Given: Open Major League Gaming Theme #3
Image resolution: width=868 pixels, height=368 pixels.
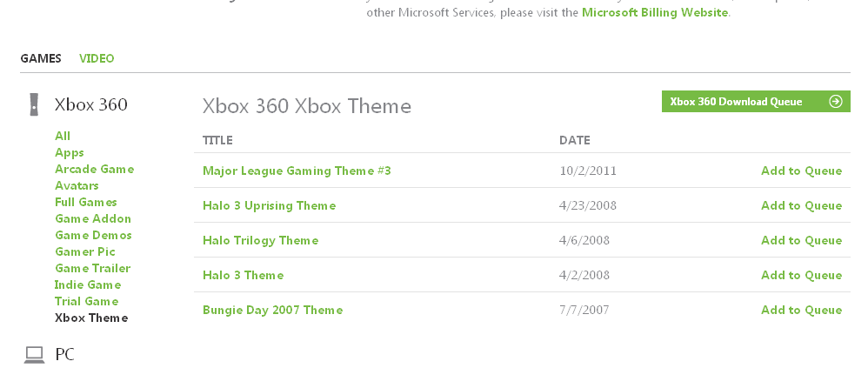Looking at the screenshot, I should pyautogui.click(x=297, y=171).
